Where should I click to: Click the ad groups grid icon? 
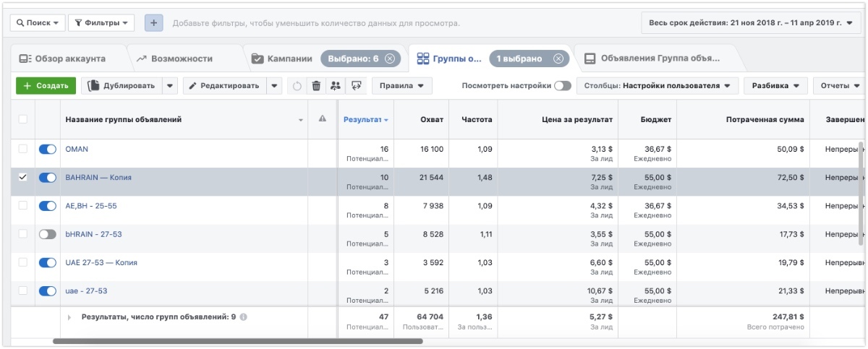pos(424,59)
